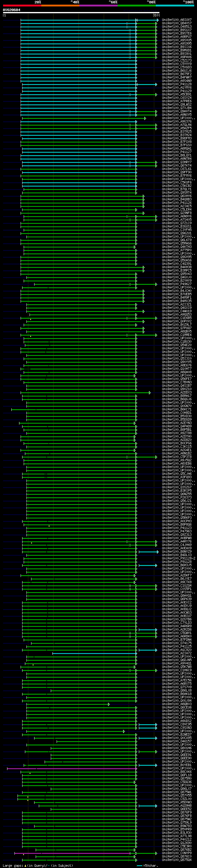
Task: Click the cyan ~100% identity legend bar
Action: tap(175, 6)
